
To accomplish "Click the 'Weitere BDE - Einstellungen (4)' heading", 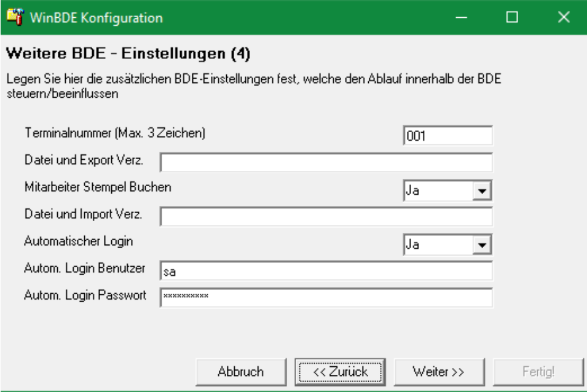I will pos(128,55).
